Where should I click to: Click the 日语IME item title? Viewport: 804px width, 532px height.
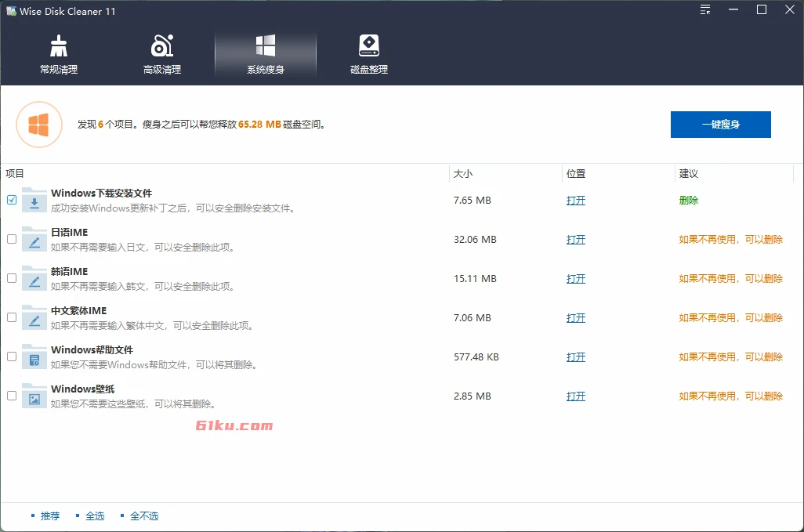pyautogui.click(x=69, y=232)
